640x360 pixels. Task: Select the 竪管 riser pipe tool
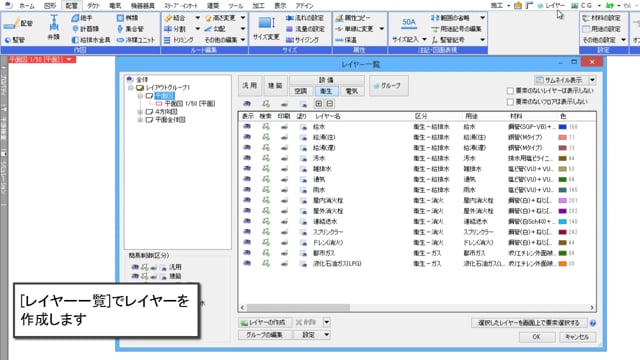tap(15, 40)
